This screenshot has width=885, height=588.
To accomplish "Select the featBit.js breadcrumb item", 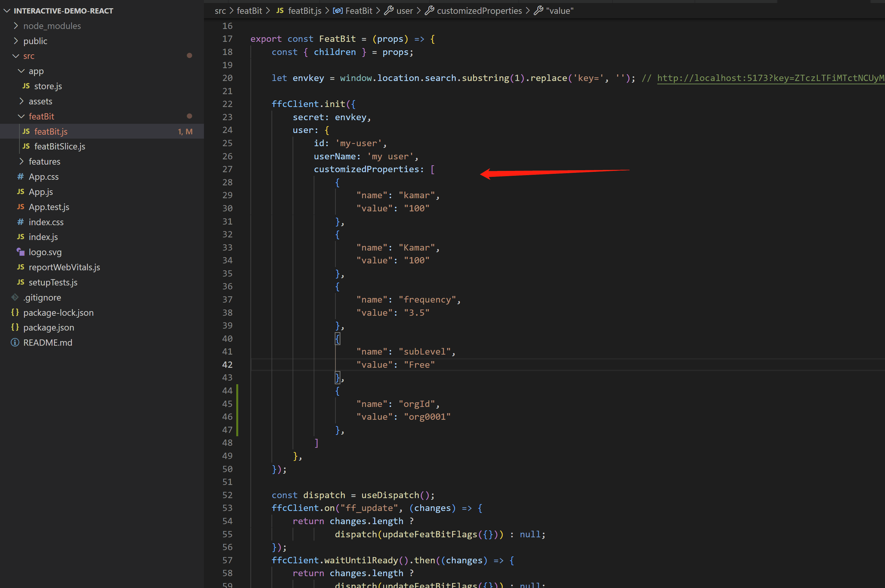I will [x=304, y=11].
